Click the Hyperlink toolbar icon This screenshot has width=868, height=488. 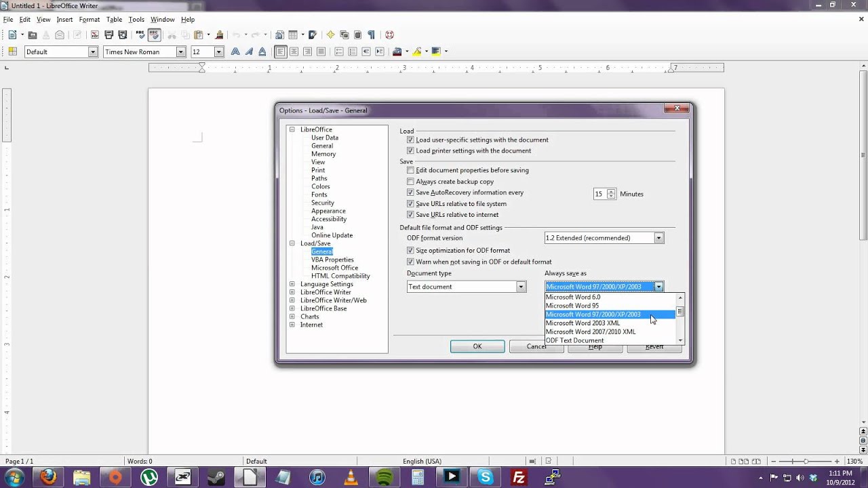point(279,35)
